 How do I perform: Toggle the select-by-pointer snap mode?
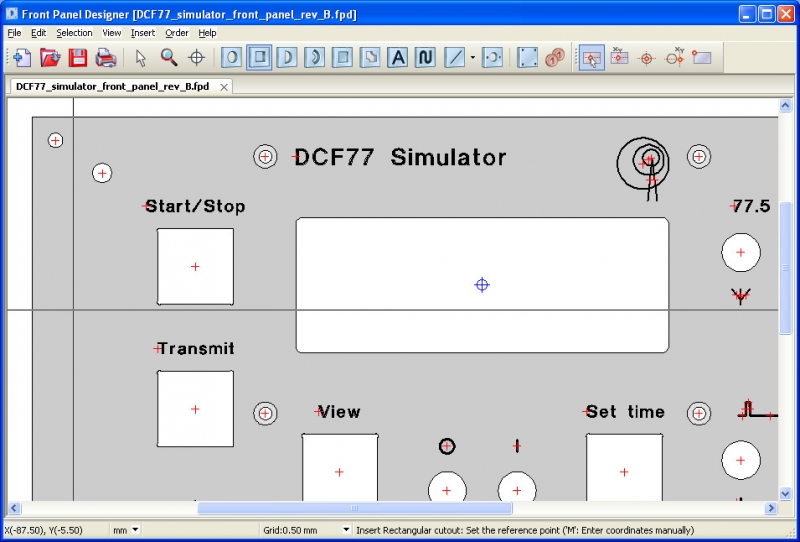[592, 57]
